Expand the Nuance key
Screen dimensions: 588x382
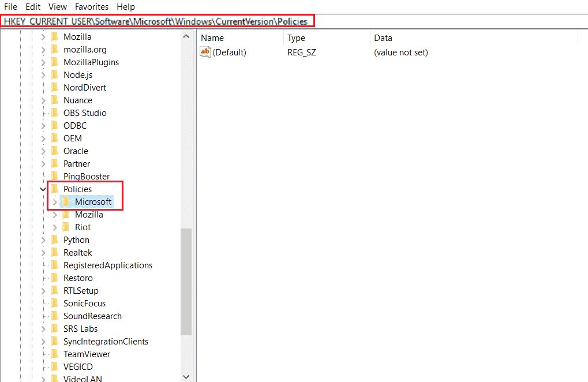tap(43, 100)
